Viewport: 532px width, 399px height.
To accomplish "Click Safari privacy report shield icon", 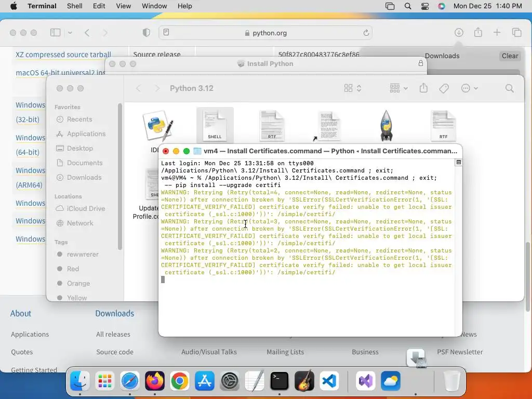I will (146, 33).
